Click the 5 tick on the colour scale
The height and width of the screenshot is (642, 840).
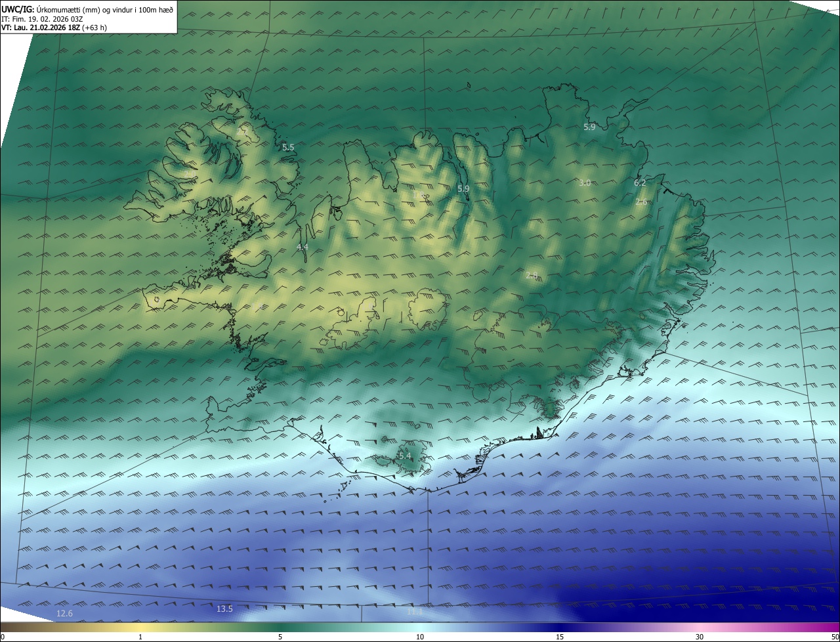(x=280, y=637)
